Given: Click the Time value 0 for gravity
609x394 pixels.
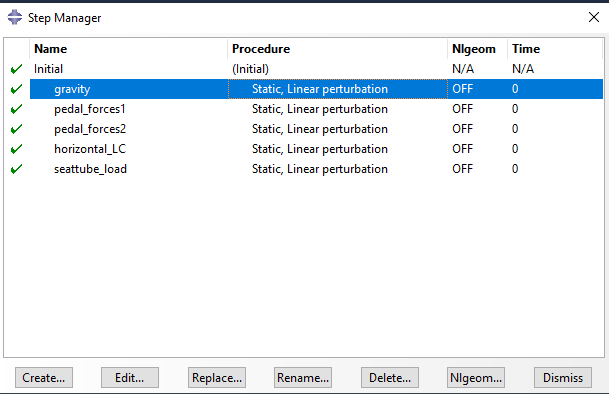Looking at the screenshot, I should 515,89.
